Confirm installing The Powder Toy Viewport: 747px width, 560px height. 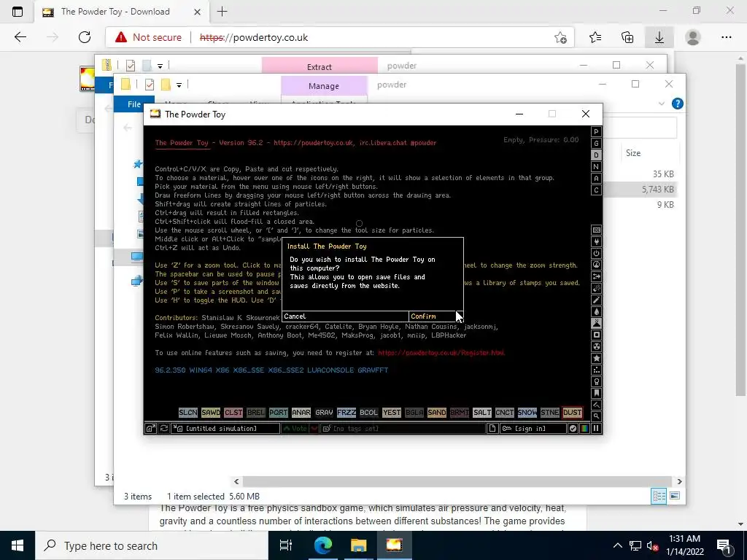pyautogui.click(x=436, y=316)
